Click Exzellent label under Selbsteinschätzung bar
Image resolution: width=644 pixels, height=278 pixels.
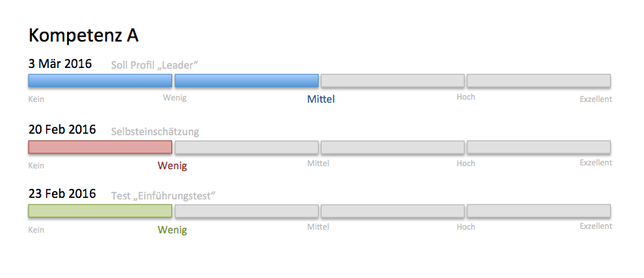(596, 162)
